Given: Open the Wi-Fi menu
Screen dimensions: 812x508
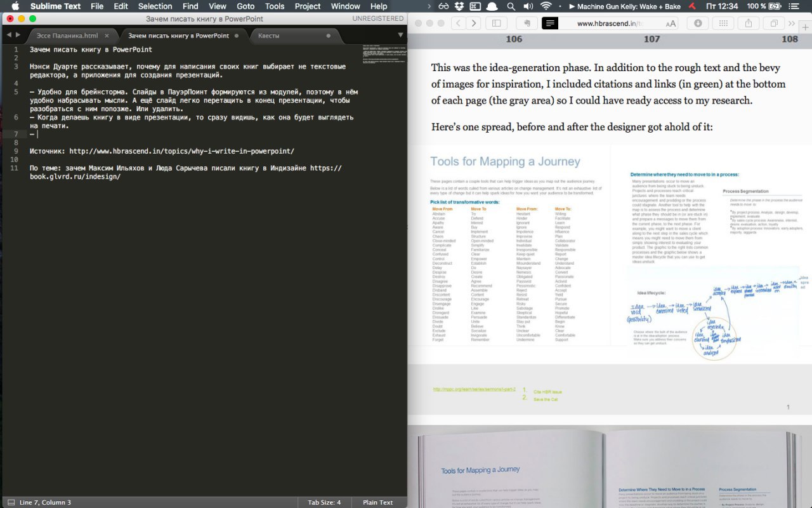Looking at the screenshot, I should click(546, 6).
